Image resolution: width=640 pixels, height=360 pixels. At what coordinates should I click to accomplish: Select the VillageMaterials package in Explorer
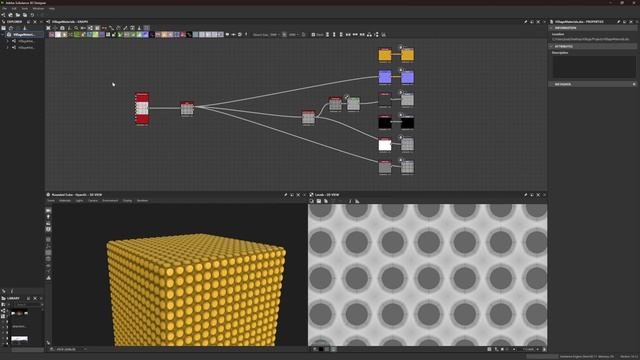tap(23, 35)
